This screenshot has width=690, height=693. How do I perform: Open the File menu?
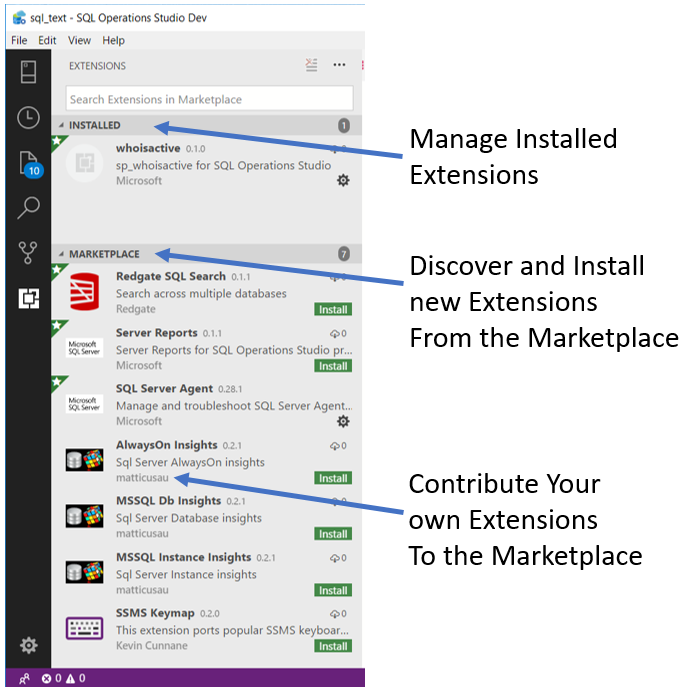(19, 40)
